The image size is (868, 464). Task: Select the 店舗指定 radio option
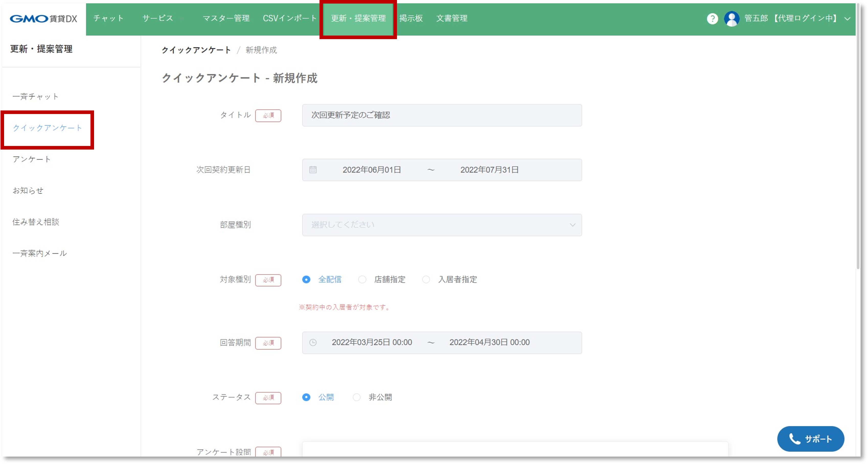(x=362, y=280)
